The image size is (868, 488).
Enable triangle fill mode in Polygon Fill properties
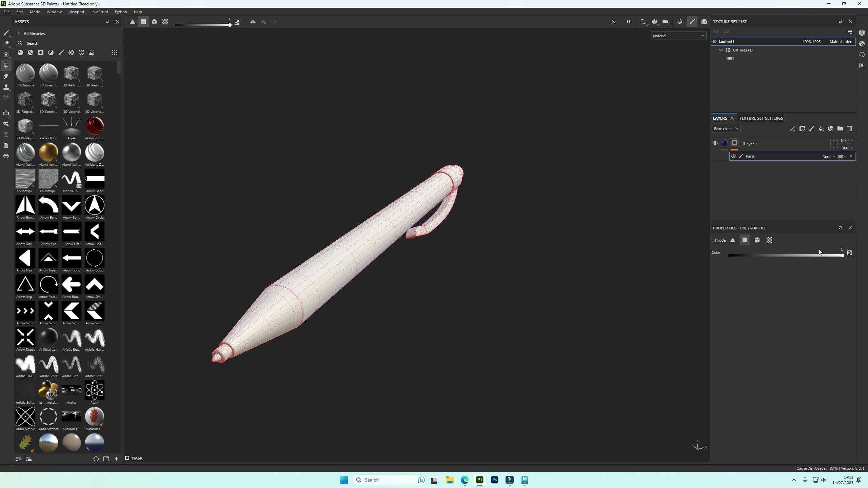click(732, 240)
